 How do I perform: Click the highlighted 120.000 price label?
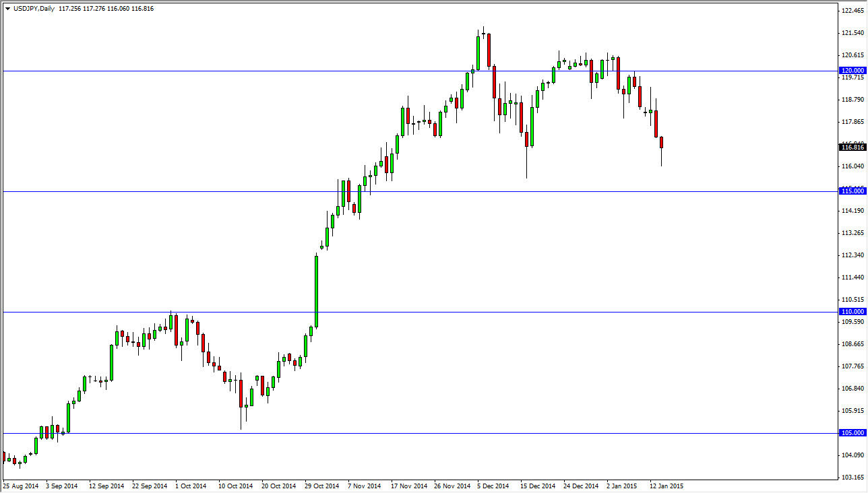point(851,70)
